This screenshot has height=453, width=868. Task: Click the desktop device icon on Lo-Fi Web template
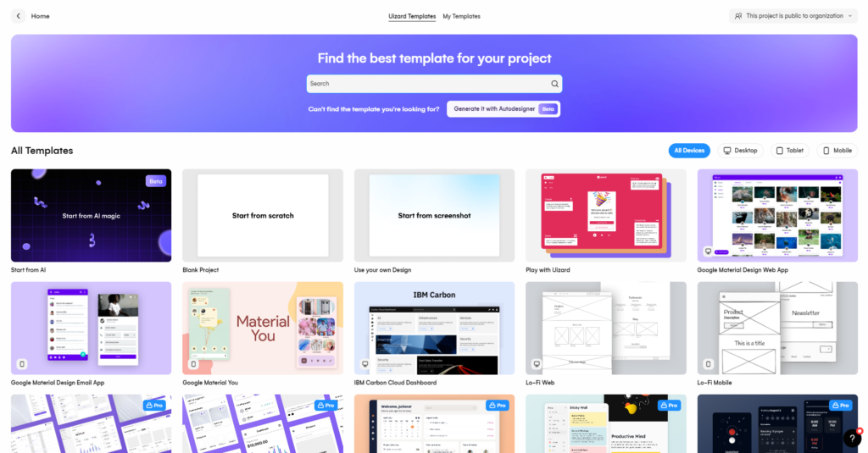[537, 364]
